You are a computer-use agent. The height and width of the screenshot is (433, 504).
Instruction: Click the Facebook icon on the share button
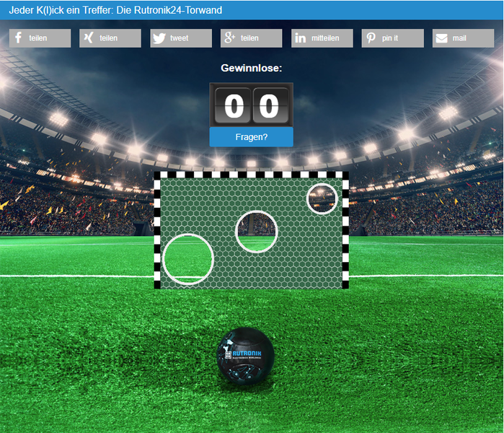[19, 38]
